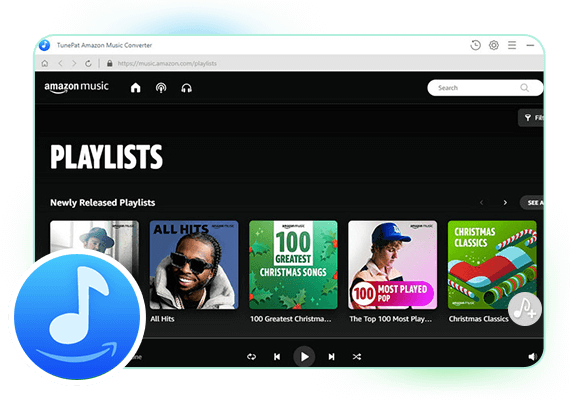This screenshot has height=400, width=570.
Task: Click the 'Newly Released Playlists' heading
Action: (x=103, y=203)
